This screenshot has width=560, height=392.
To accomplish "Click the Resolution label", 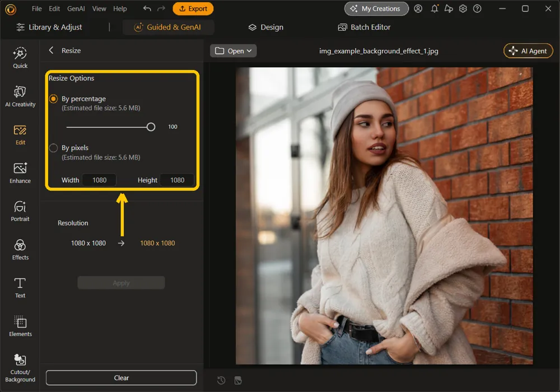I will [x=73, y=223].
